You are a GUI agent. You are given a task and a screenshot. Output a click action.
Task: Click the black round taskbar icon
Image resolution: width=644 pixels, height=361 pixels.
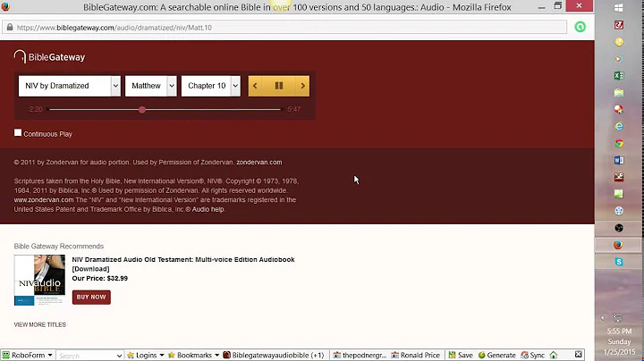(x=619, y=228)
